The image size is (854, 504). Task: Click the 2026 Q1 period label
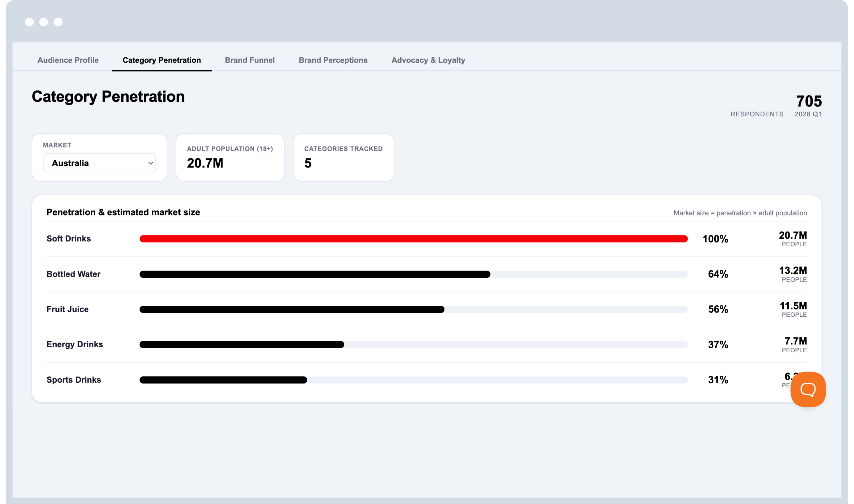point(807,114)
